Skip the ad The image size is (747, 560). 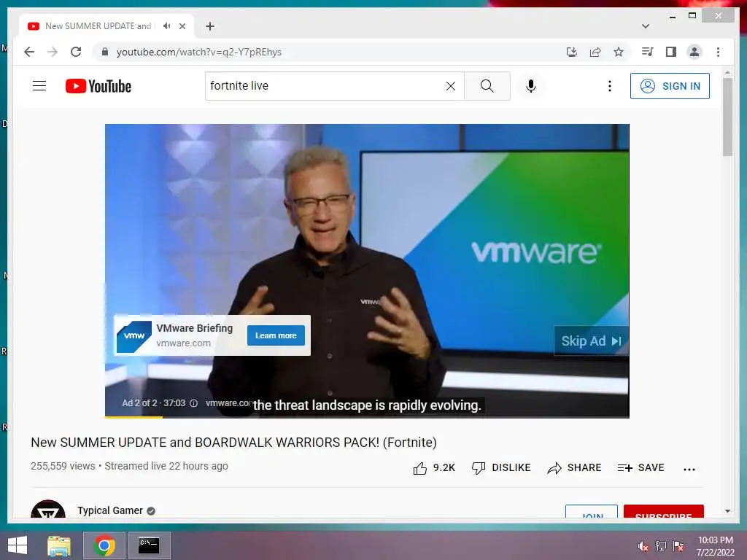coord(591,341)
